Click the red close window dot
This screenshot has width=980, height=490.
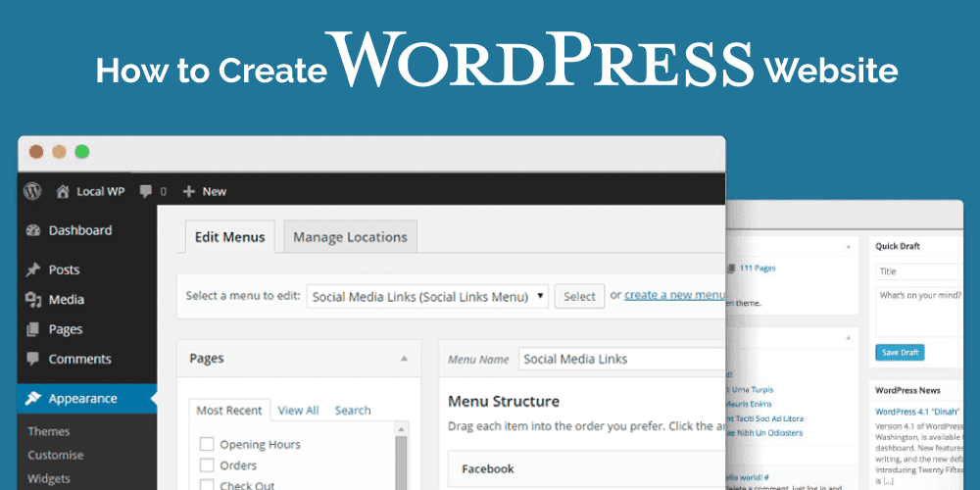pyautogui.click(x=36, y=152)
